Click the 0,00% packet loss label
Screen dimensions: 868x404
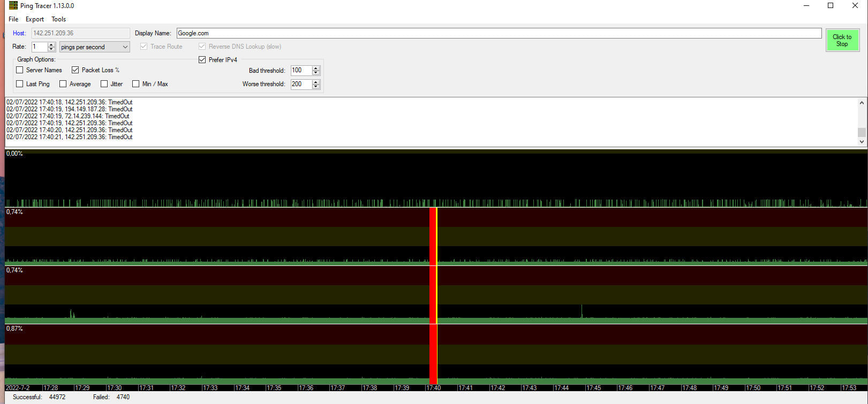14,154
